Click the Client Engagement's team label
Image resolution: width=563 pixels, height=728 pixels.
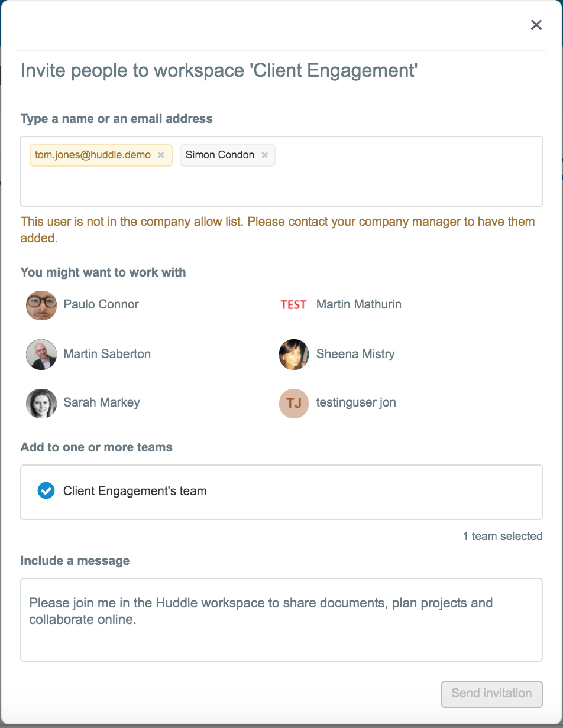tap(135, 491)
